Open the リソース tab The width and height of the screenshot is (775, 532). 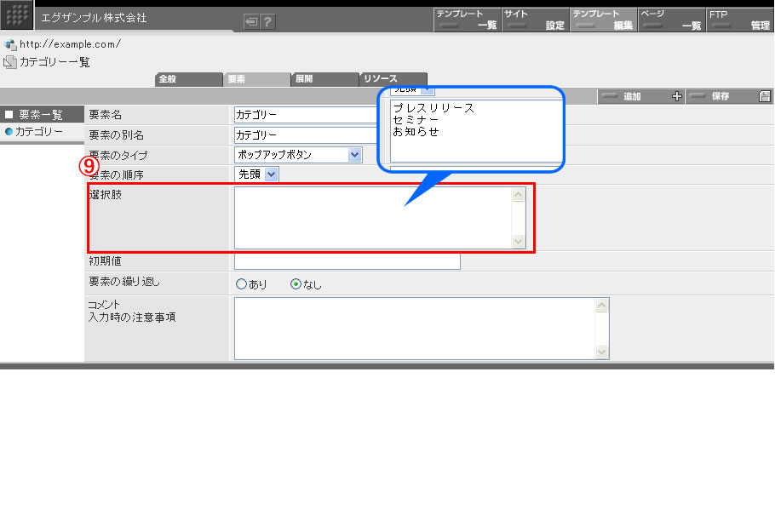(x=393, y=79)
